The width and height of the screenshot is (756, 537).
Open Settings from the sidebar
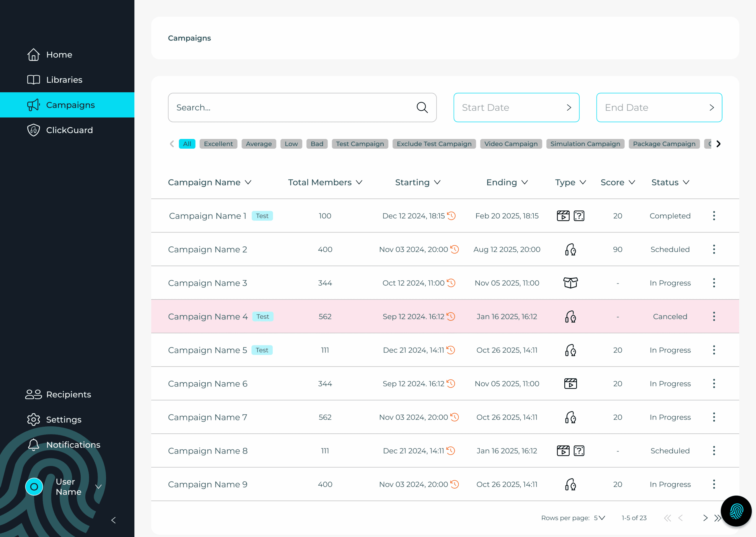pyautogui.click(x=54, y=419)
